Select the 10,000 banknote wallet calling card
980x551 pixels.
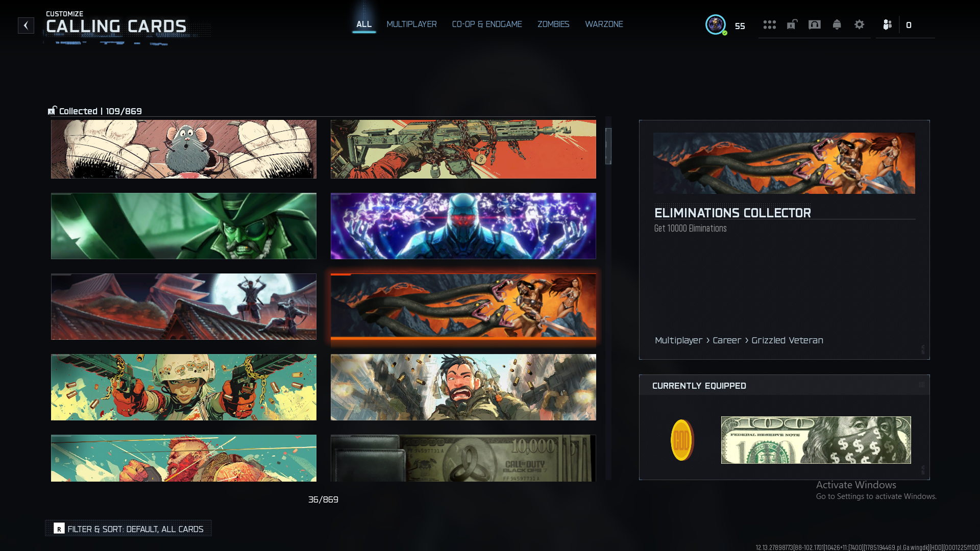tap(463, 458)
